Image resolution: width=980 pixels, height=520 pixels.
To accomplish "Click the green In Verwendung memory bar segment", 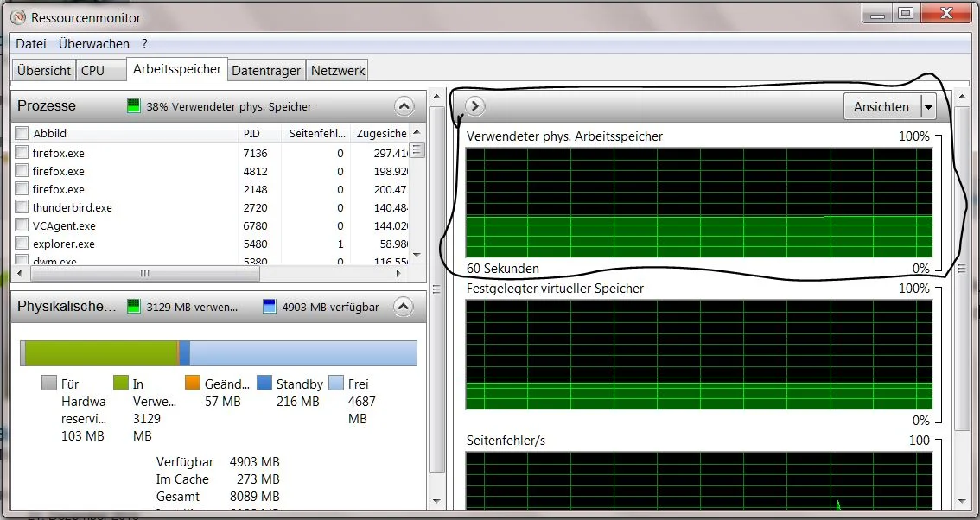I will pos(101,353).
